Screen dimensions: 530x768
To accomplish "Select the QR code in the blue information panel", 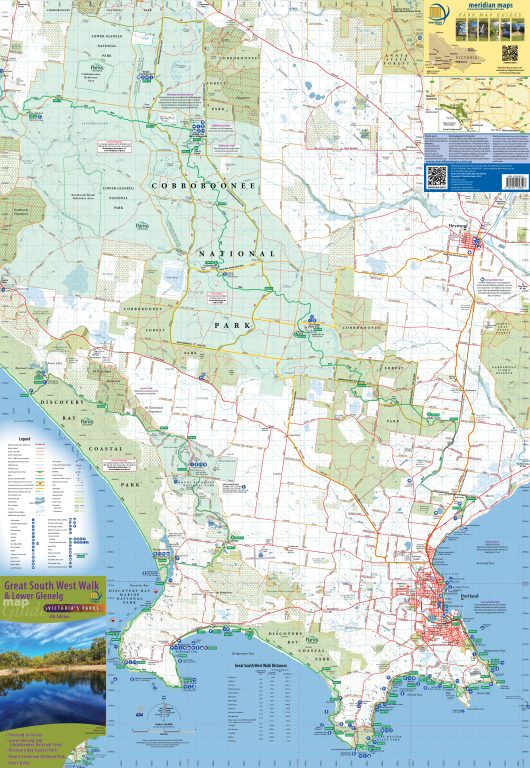I will point(436,176).
